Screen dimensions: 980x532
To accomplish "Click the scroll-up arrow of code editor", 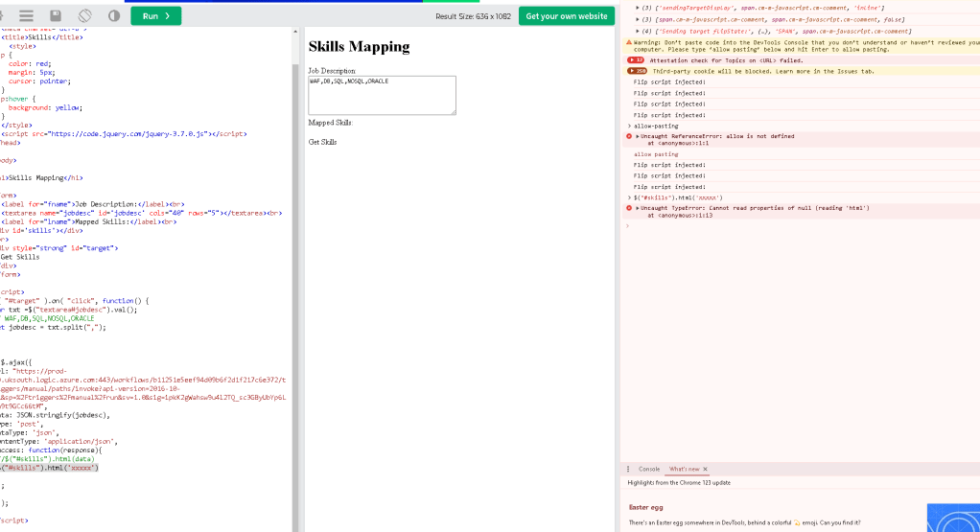I will (295, 32).
